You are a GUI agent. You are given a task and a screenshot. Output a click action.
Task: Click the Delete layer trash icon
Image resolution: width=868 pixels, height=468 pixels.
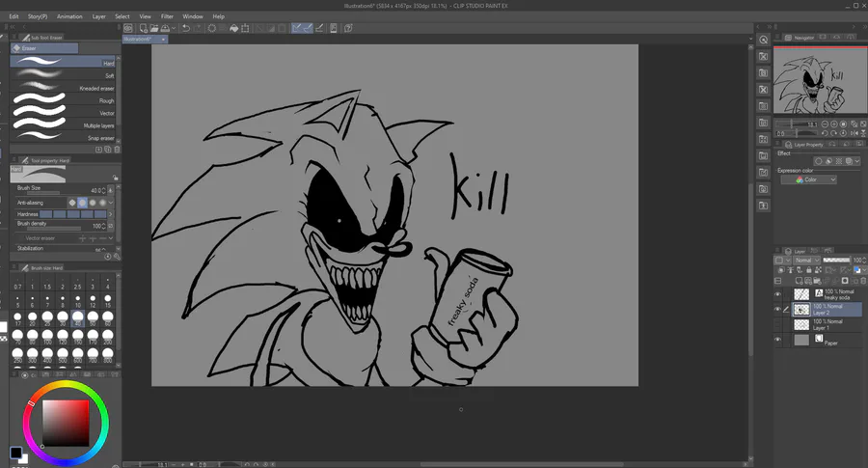(862, 282)
